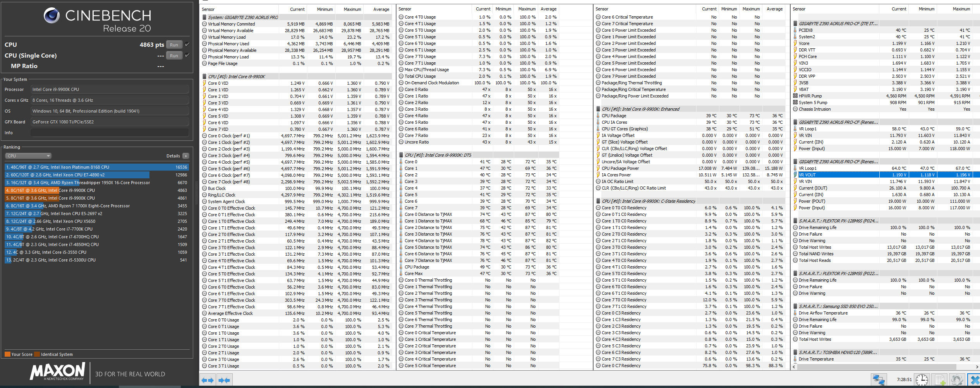Viewport: 980px width, 388px height.
Task: Run the CPU multi-core benchmark
Action: click(174, 45)
